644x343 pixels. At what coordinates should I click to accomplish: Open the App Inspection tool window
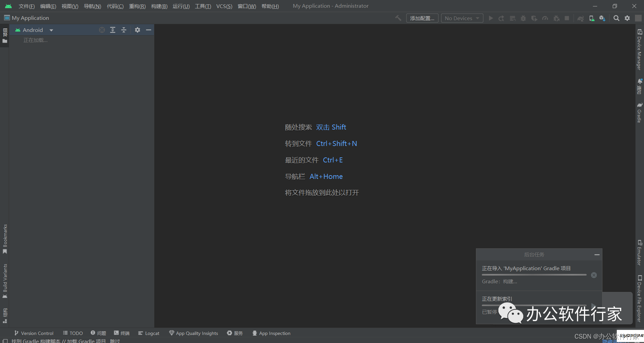271,333
